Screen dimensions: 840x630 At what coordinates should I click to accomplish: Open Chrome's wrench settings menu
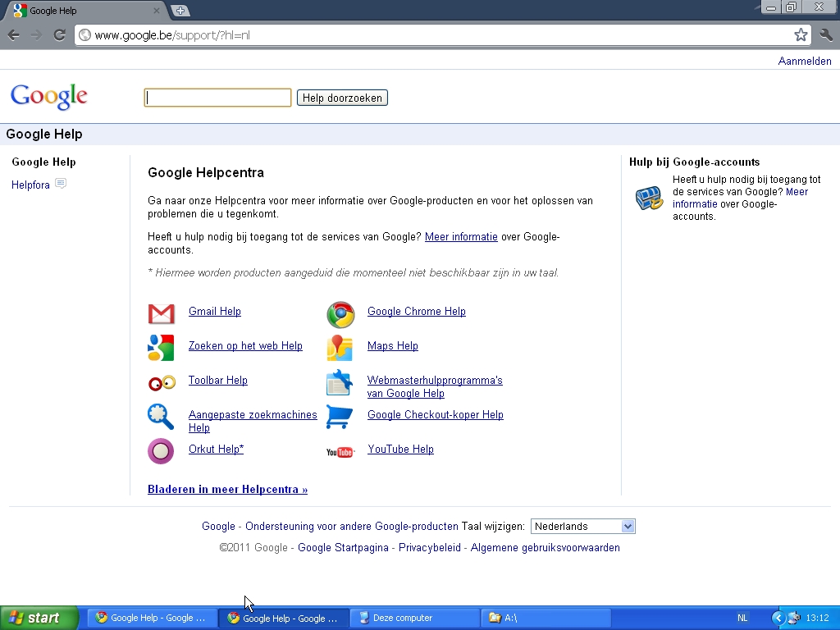click(x=826, y=35)
